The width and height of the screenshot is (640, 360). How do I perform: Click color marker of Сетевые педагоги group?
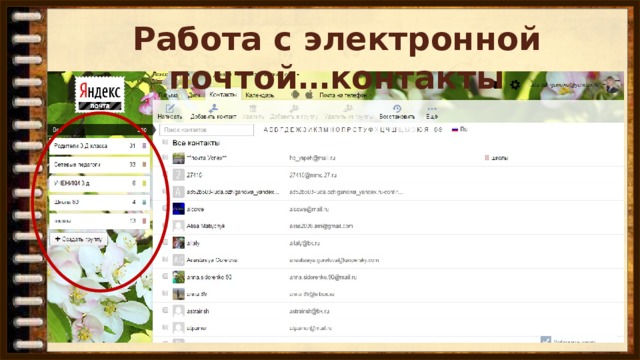144,164
